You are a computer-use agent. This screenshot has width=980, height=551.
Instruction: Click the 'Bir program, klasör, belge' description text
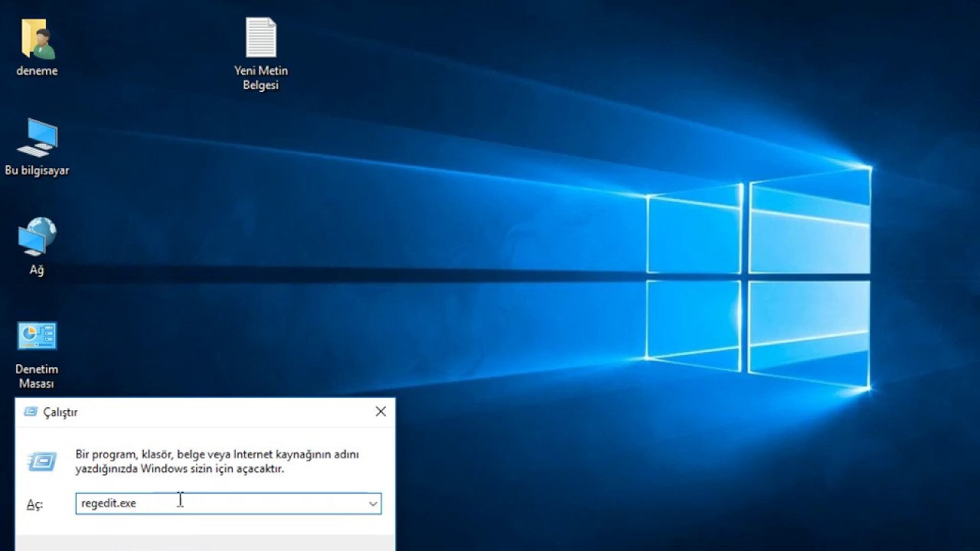coord(217,461)
